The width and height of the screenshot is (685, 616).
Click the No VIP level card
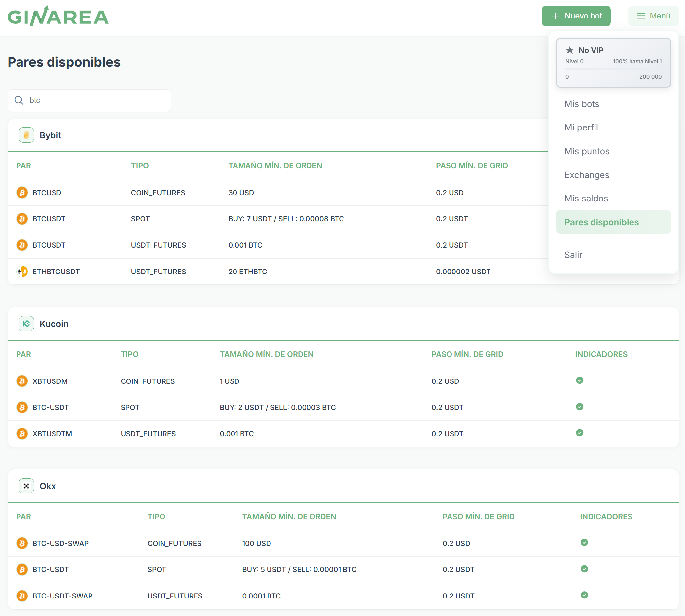tap(614, 63)
